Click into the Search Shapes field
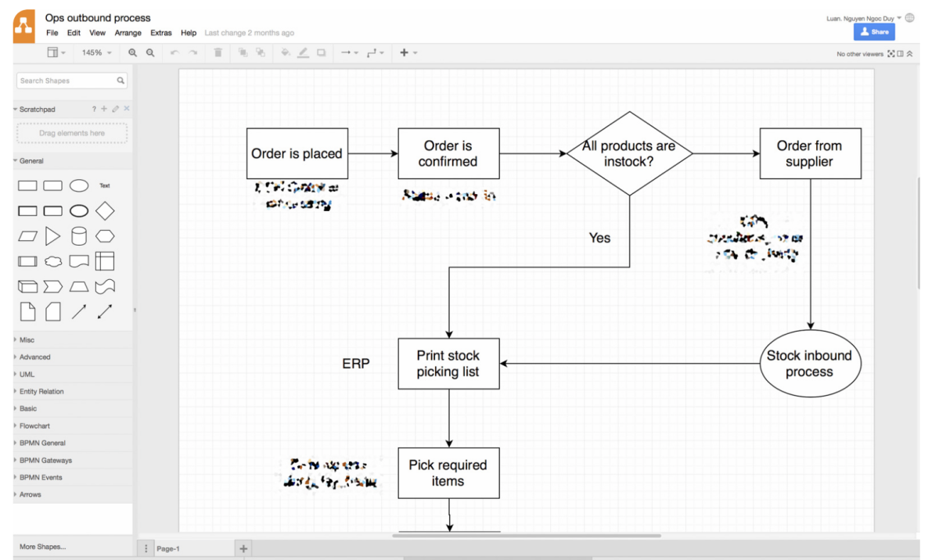 [x=66, y=81]
